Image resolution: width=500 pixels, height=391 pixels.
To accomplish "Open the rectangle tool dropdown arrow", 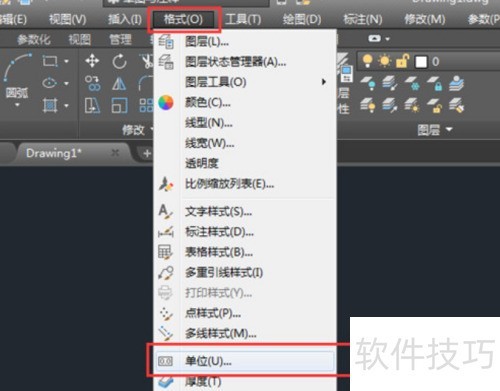I will (x=66, y=61).
